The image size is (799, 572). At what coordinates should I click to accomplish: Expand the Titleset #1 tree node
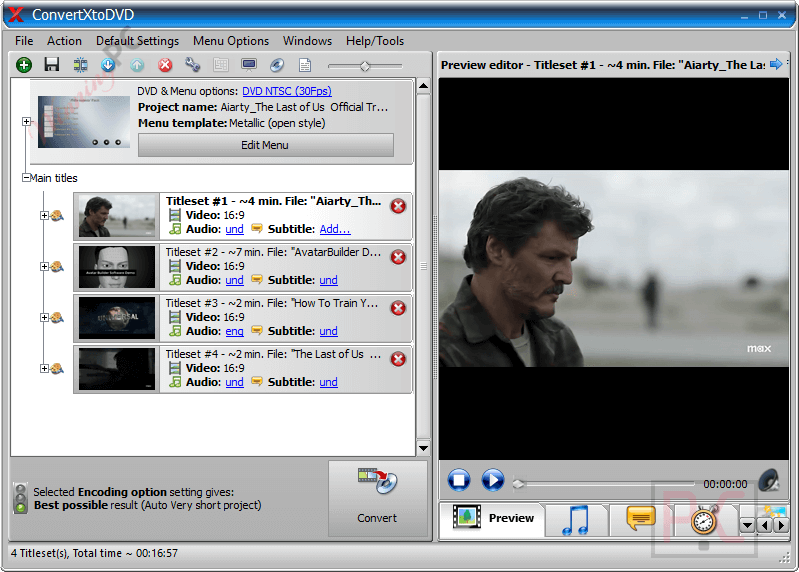[x=44, y=215]
